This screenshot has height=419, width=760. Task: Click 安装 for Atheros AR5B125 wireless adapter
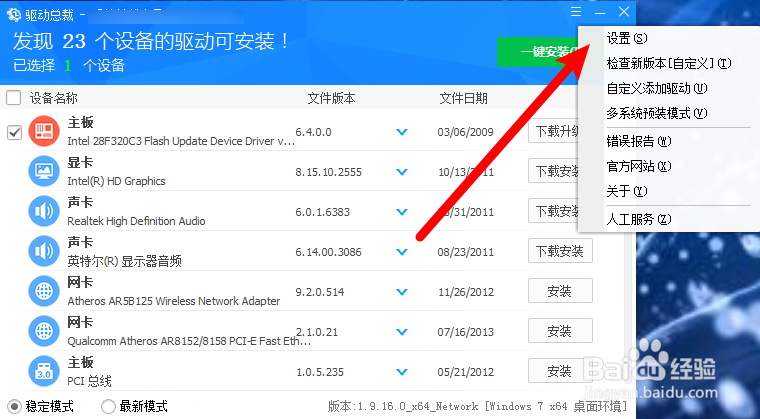(560, 291)
